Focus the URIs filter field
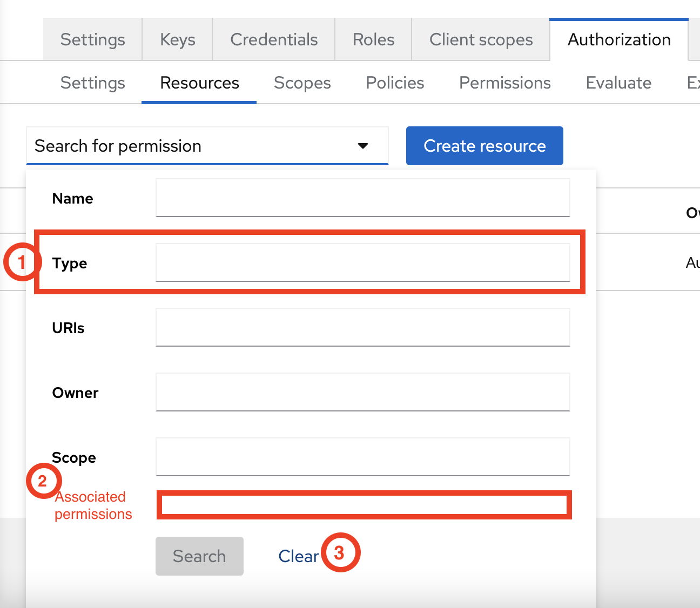Image resolution: width=700 pixels, height=608 pixels. [362, 327]
